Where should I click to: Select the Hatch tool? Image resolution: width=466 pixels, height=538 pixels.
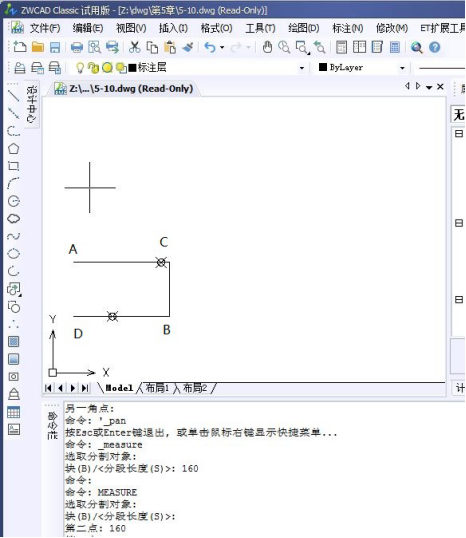pos(13,341)
